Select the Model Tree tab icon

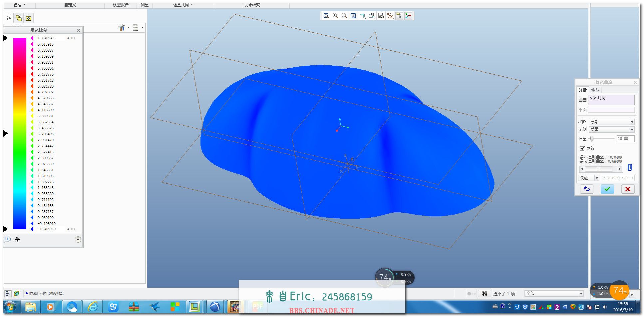click(9, 18)
